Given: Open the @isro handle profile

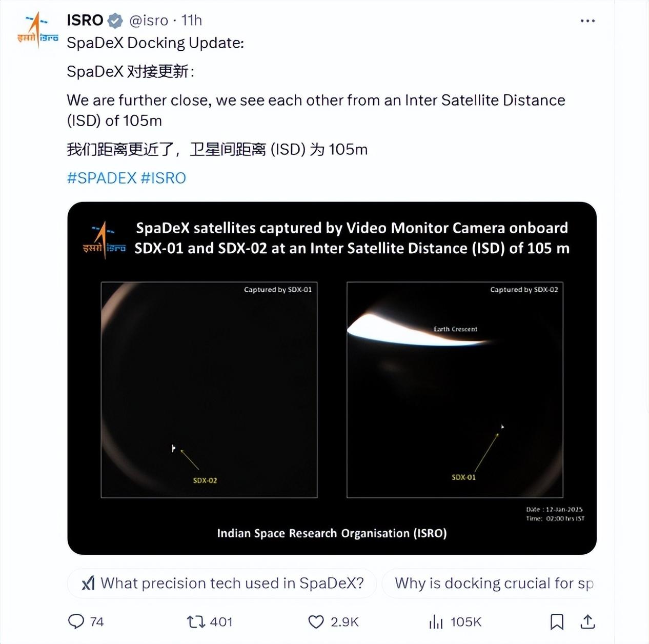Looking at the screenshot, I should [x=149, y=21].
